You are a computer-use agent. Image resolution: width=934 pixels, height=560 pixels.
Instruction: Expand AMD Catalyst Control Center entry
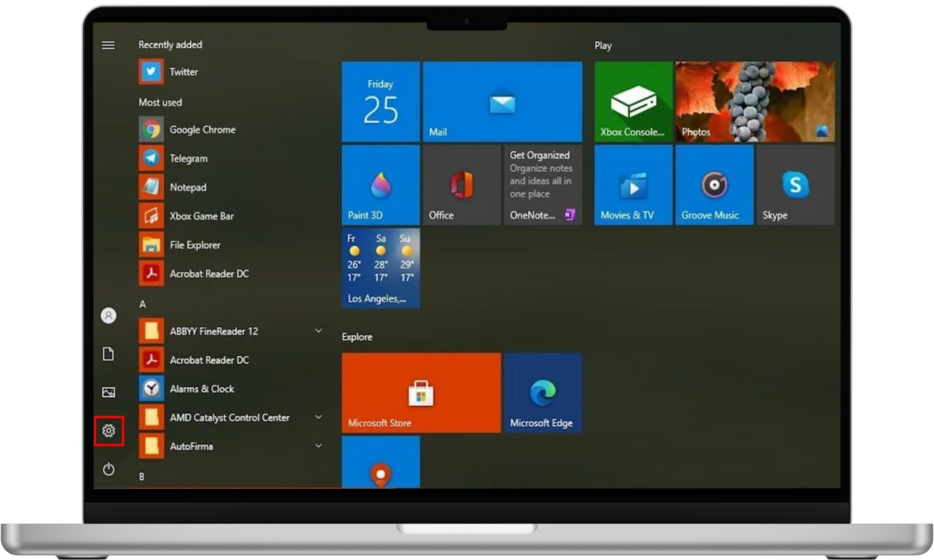319,417
